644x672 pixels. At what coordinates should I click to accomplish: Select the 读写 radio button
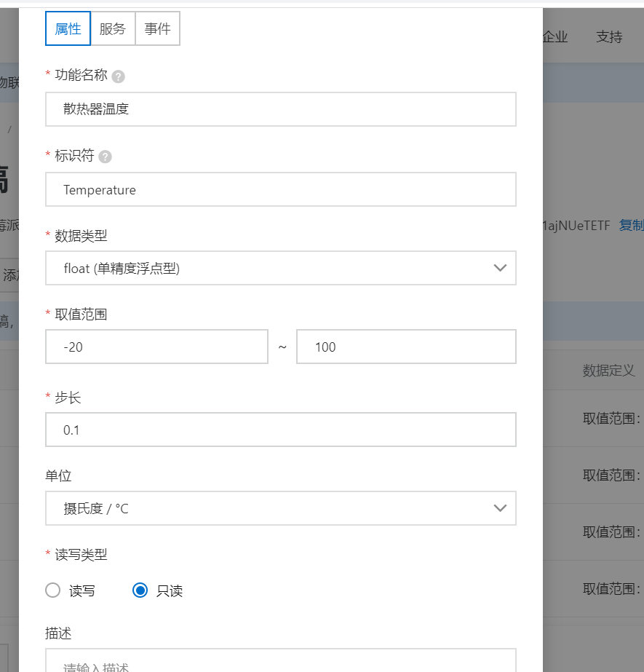click(52, 590)
